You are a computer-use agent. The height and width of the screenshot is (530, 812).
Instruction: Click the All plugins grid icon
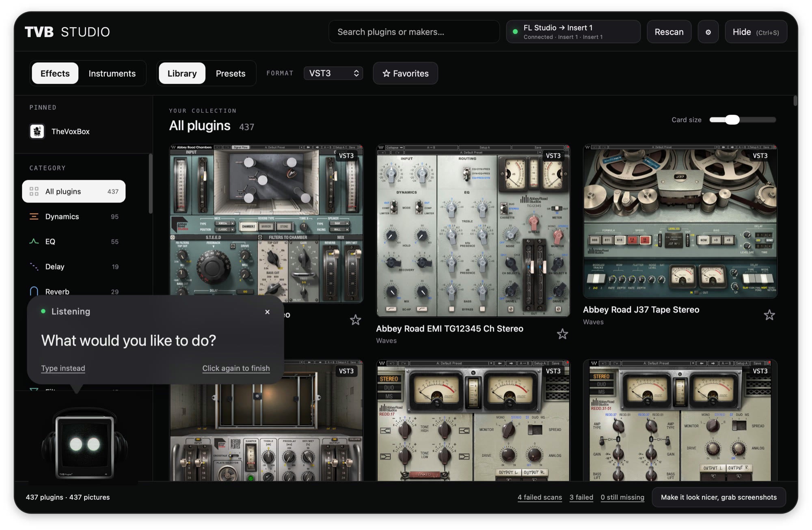point(34,191)
